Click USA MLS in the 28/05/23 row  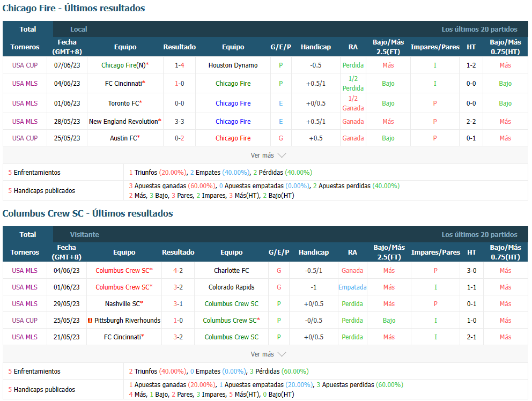(25, 122)
